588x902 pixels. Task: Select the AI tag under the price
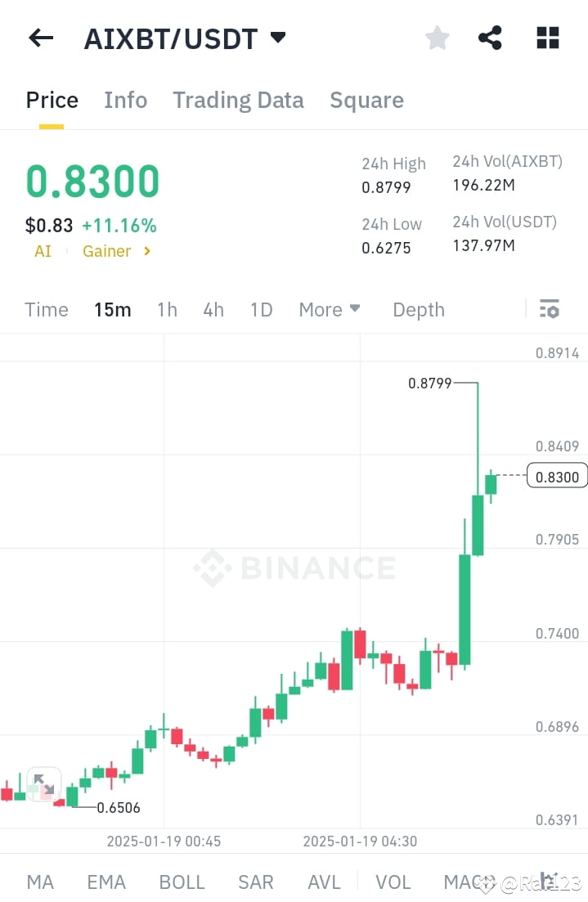pos(42,251)
